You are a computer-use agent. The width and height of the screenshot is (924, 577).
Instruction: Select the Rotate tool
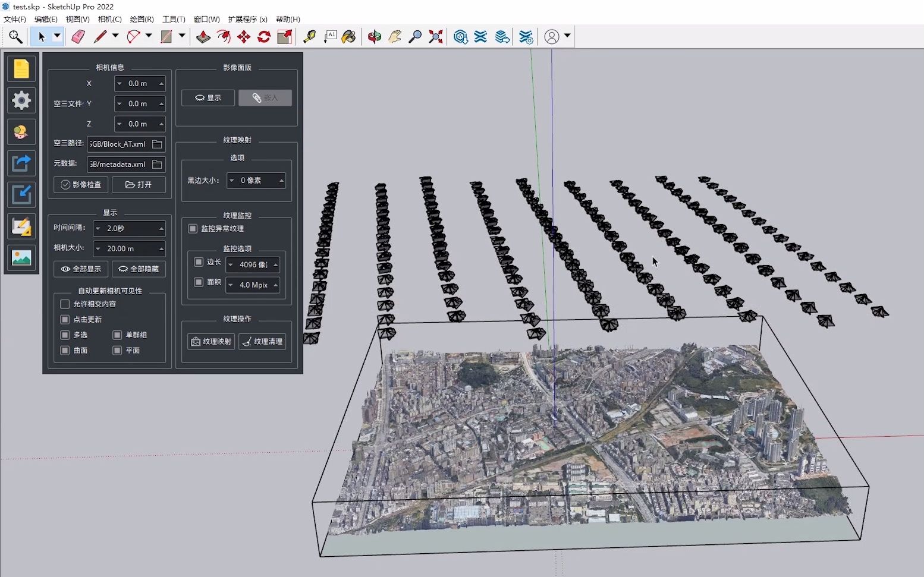pos(264,37)
